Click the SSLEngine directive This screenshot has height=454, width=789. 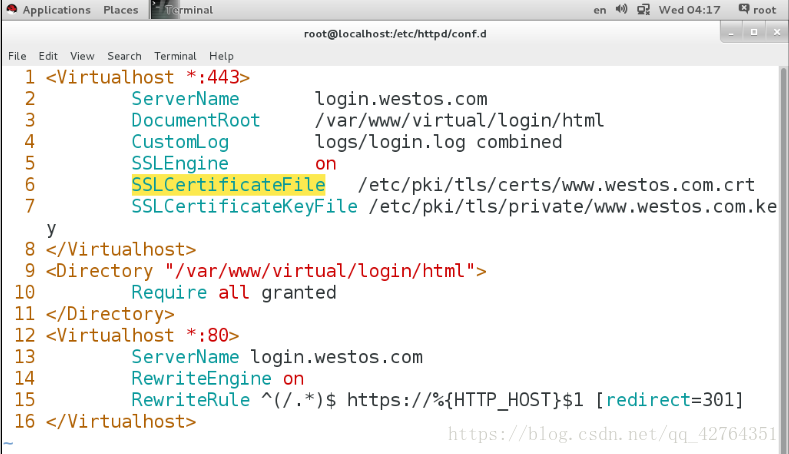[180, 164]
